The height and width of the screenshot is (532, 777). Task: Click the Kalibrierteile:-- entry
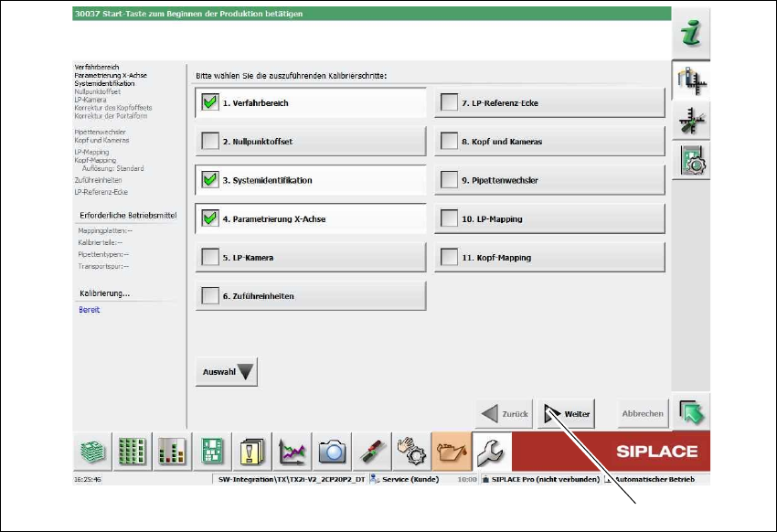101,242
